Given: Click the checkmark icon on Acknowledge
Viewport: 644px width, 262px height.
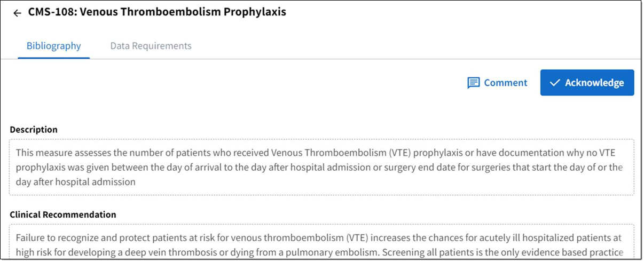Looking at the screenshot, I should pos(555,83).
